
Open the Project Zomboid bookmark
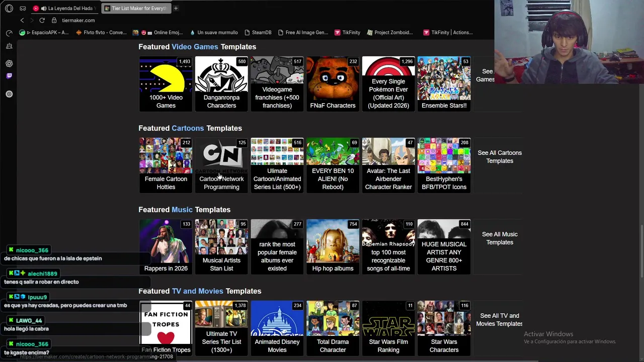tap(390, 32)
